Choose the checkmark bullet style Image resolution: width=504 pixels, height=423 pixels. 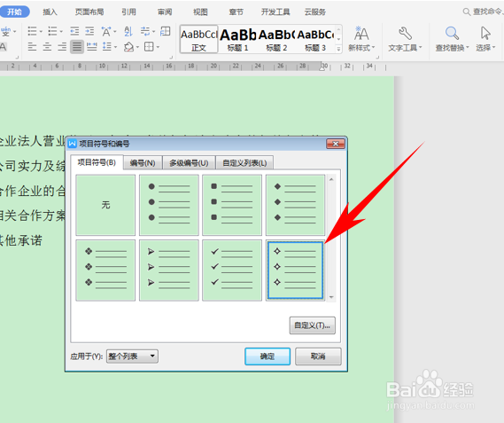(x=232, y=270)
